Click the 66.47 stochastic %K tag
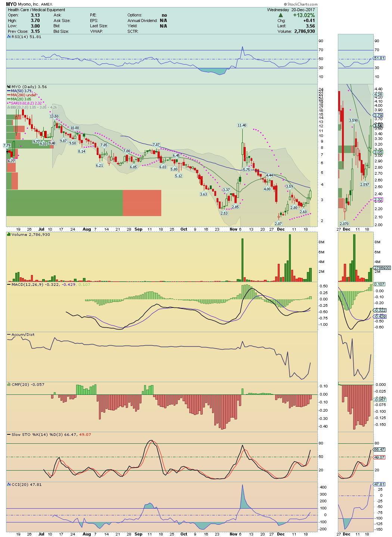 (x=379, y=449)
